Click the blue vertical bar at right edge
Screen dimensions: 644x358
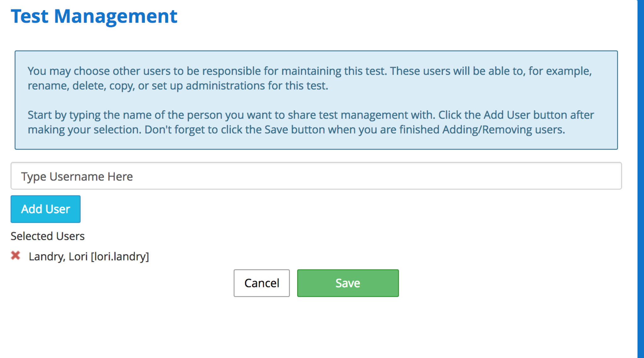point(641,179)
